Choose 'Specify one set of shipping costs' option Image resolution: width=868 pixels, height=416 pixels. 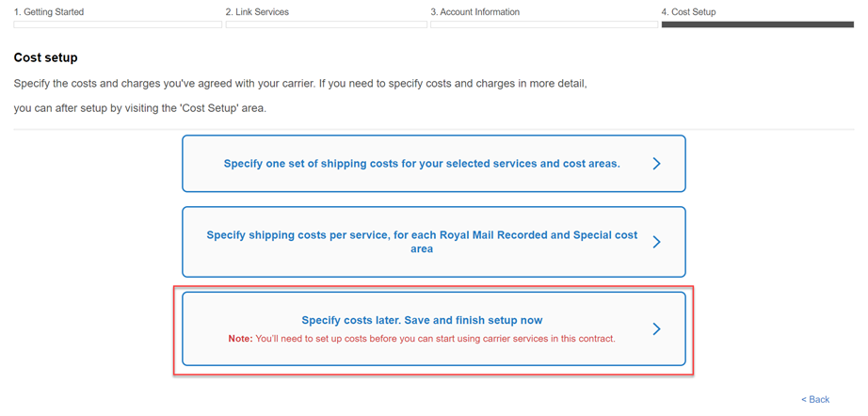coord(434,164)
